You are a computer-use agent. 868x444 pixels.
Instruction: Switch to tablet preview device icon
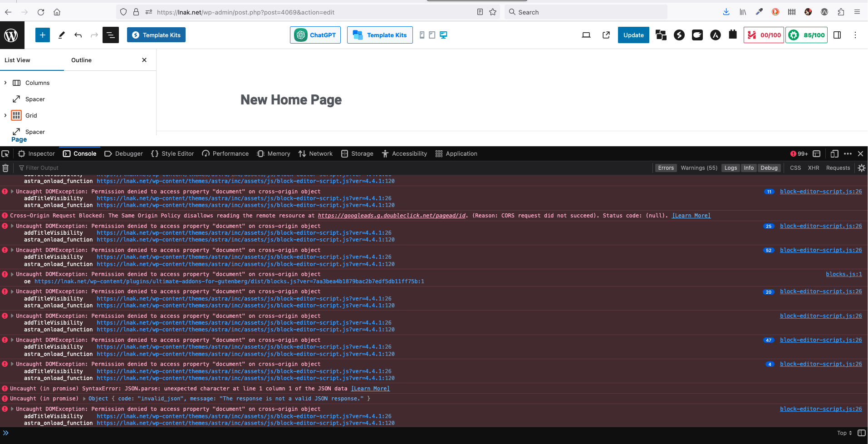[432, 35]
